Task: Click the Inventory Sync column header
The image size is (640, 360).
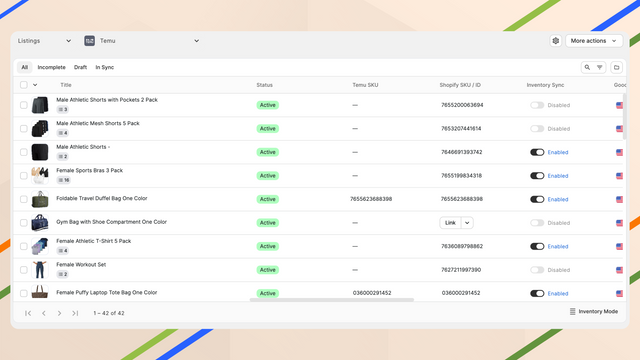Action: (545, 85)
